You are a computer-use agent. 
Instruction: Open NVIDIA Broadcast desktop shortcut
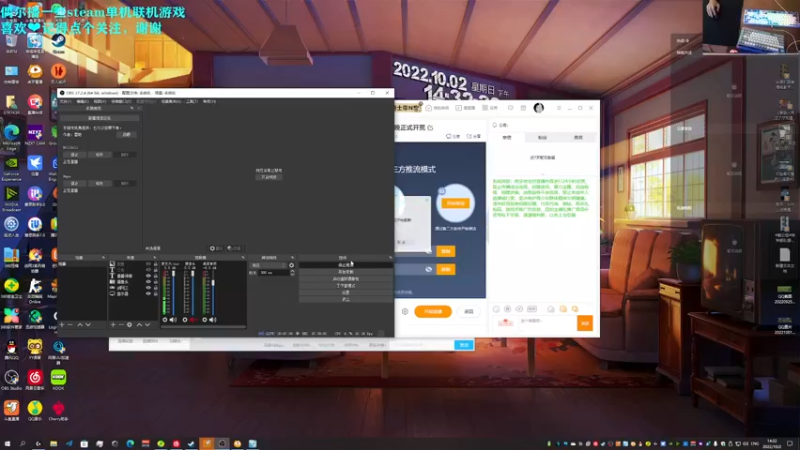coord(11,199)
